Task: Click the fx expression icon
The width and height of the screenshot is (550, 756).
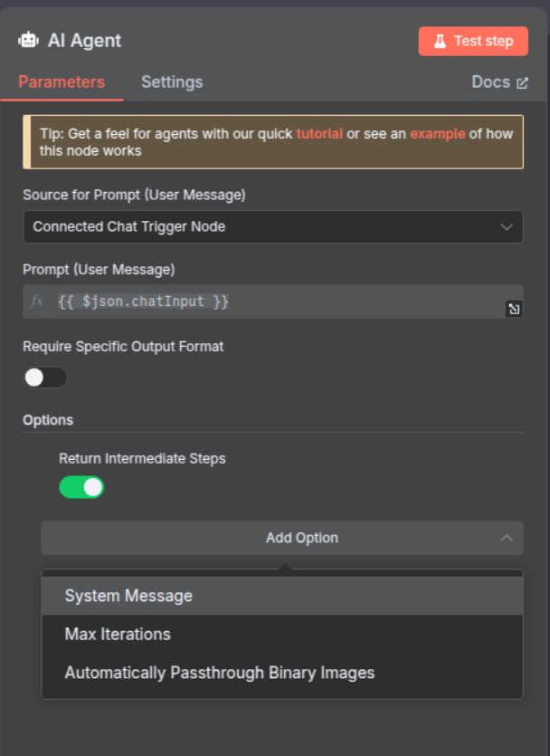Action: coord(36,301)
